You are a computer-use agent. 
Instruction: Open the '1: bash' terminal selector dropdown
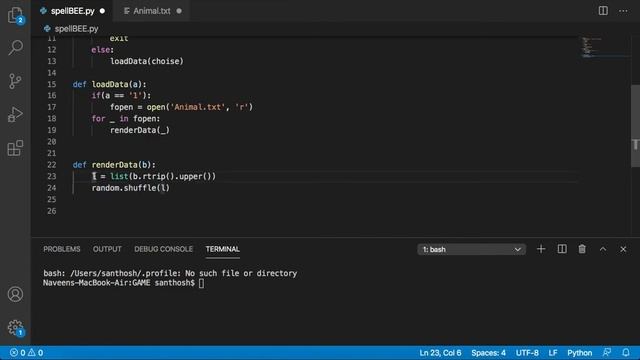(471, 249)
